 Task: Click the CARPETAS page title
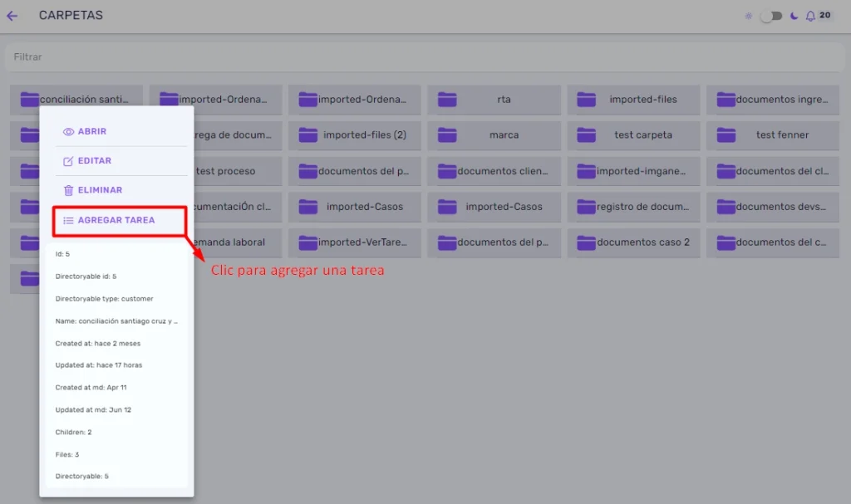click(x=71, y=15)
